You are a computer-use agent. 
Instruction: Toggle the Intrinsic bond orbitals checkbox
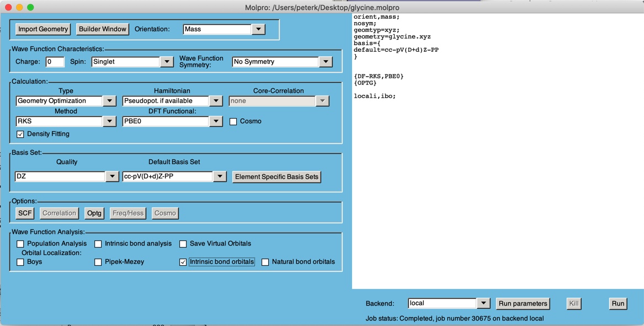click(x=183, y=262)
